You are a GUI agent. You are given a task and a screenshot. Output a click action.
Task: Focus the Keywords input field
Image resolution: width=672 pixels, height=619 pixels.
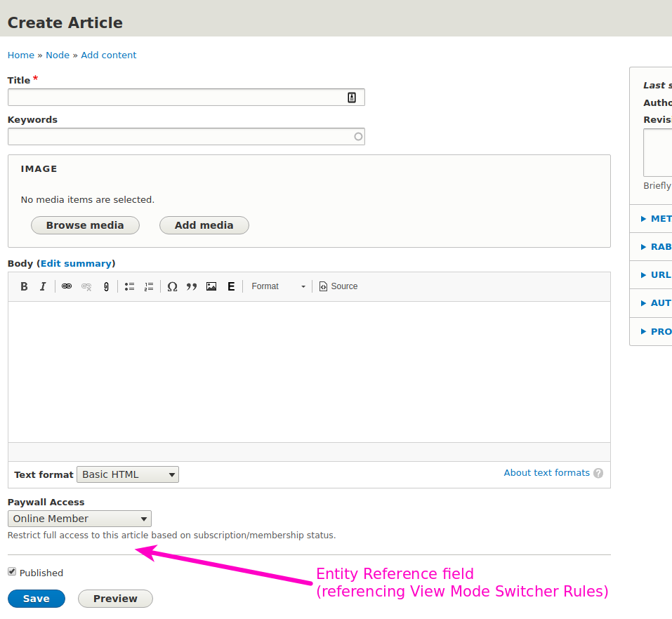pos(186,137)
